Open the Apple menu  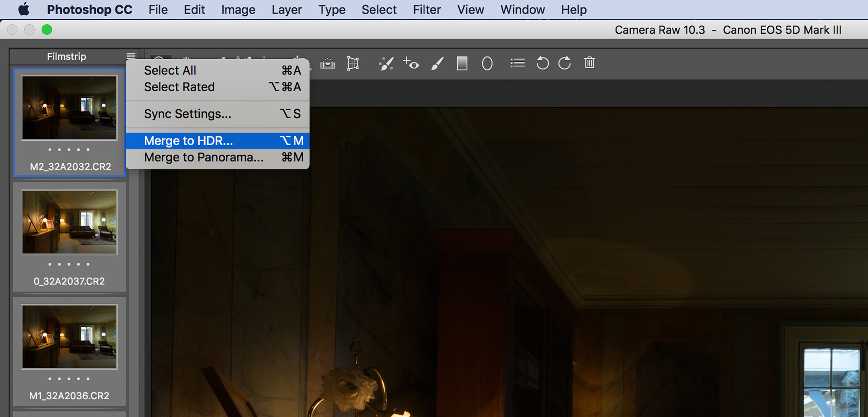click(24, 9)
